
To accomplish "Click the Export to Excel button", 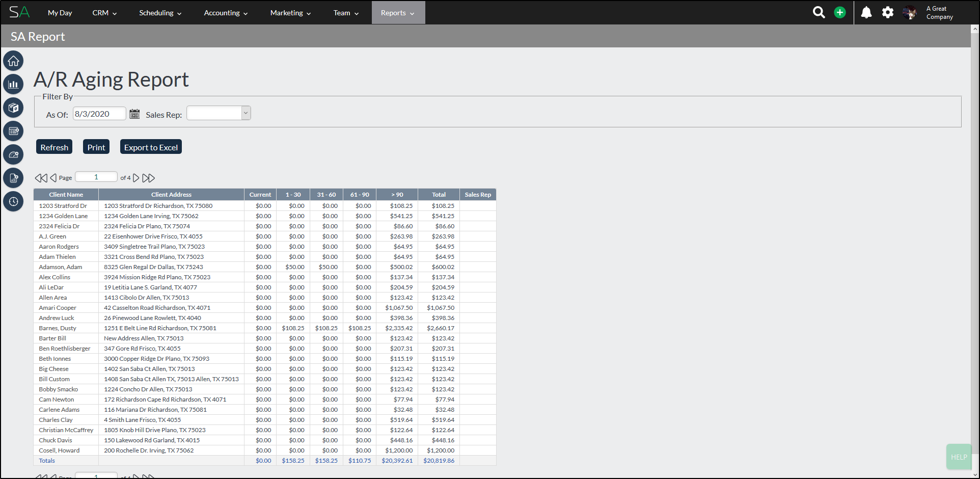I will 151,147.
